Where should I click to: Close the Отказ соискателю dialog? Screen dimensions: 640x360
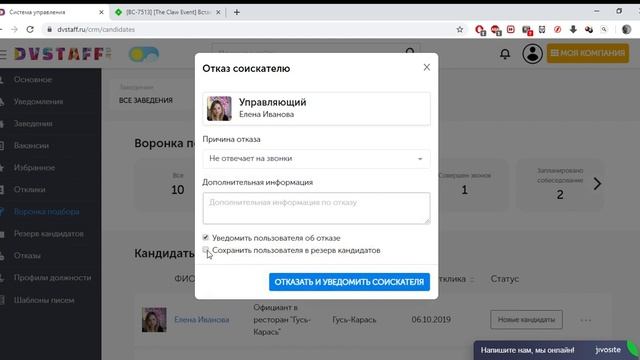427,67
